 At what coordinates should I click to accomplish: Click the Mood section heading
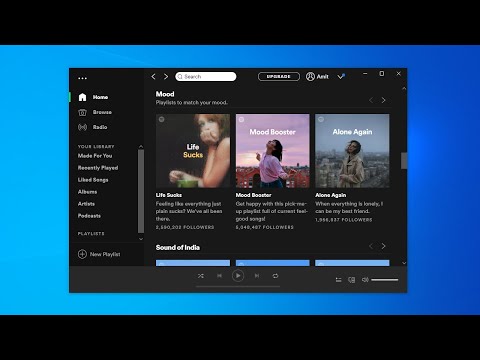click(x=165, y=94)
